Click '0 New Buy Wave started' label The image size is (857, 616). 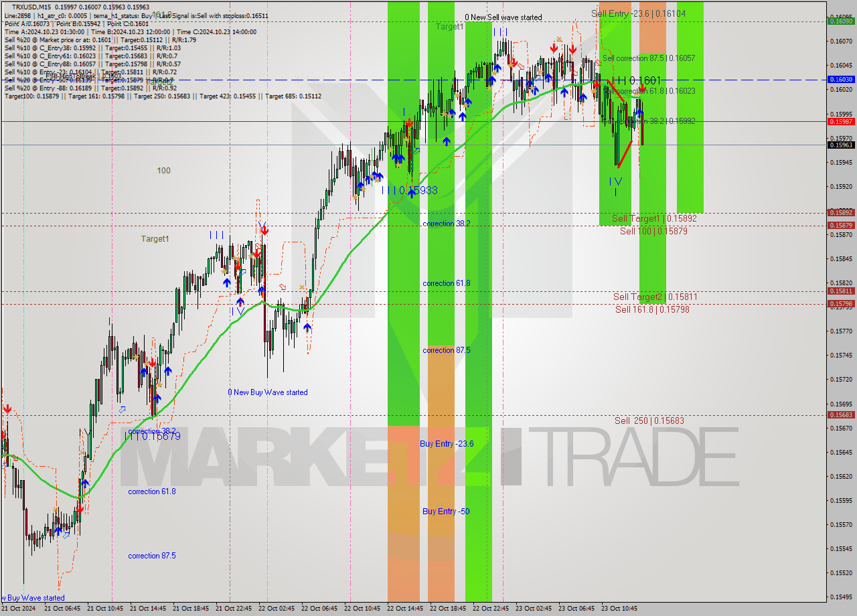coord(268,392)
